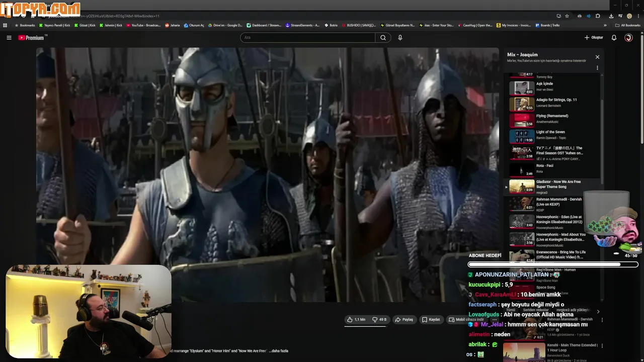Open the browser apps grid shortcut
The width and height of the screenshot is (644, 362).
click(x=5, y=25)
